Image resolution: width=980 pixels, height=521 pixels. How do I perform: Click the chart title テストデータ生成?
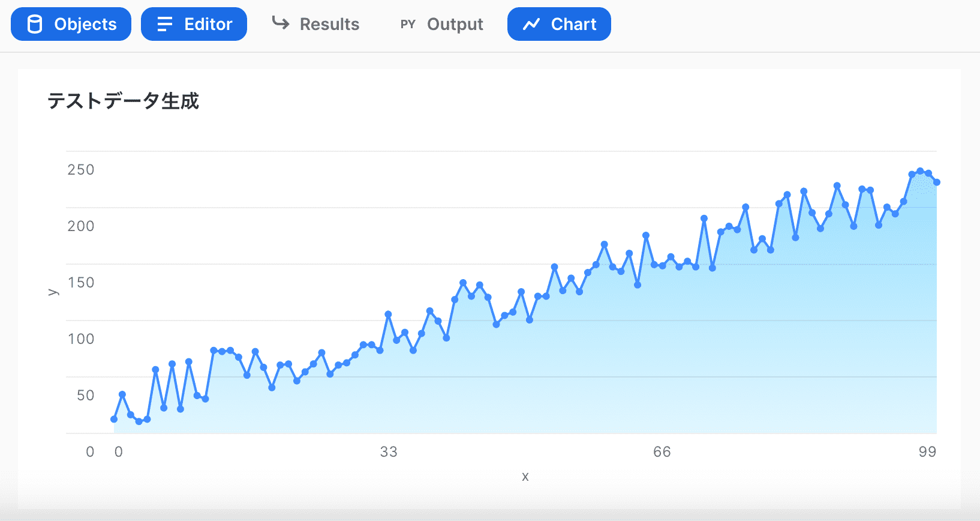(x=123, y=101)
